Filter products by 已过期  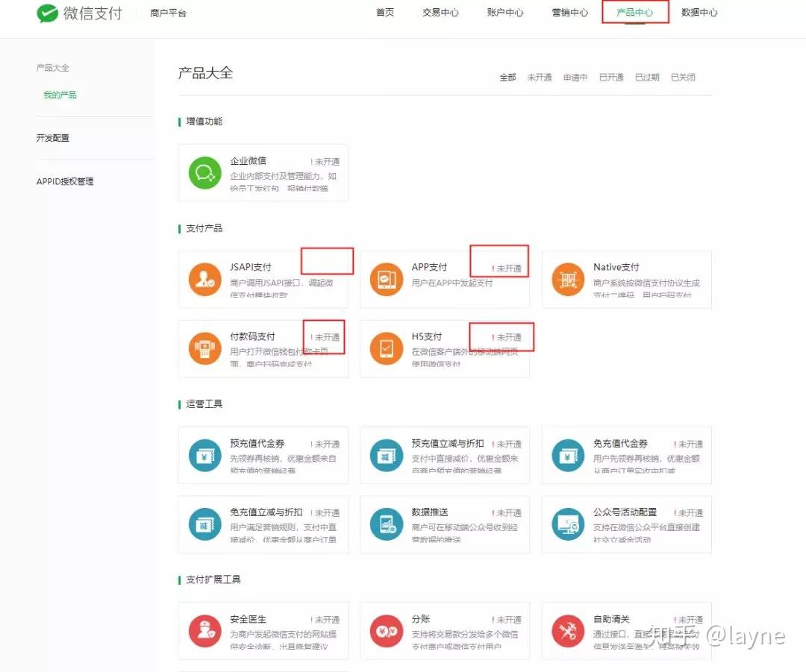coord(648,77)
